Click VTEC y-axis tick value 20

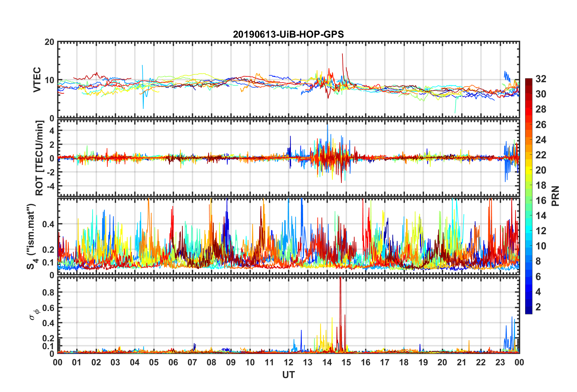click(x=49, y=42)
